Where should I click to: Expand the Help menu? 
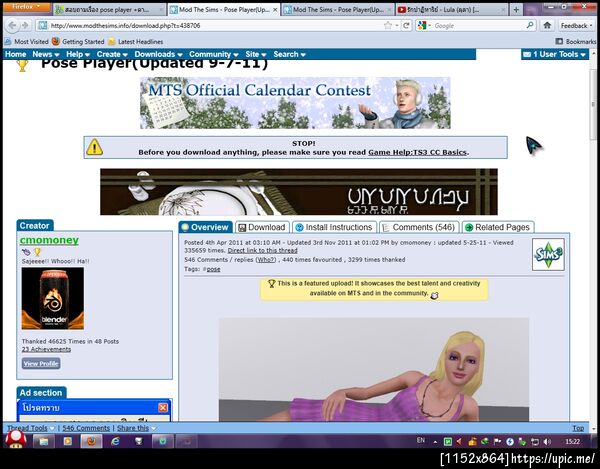[x=78, y=54]
